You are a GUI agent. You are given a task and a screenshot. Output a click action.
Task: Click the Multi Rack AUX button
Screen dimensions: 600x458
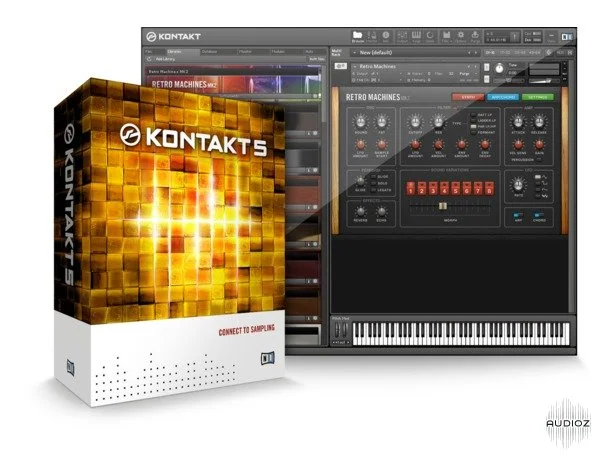pyautogui.click(x=560, y=52)
